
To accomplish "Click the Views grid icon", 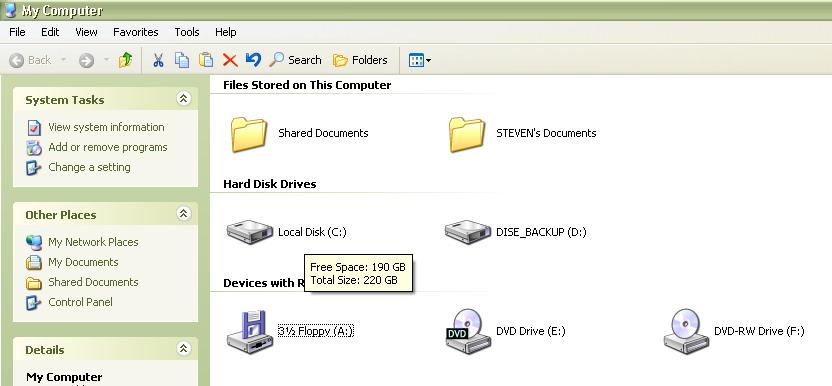I will click(416, 60).
